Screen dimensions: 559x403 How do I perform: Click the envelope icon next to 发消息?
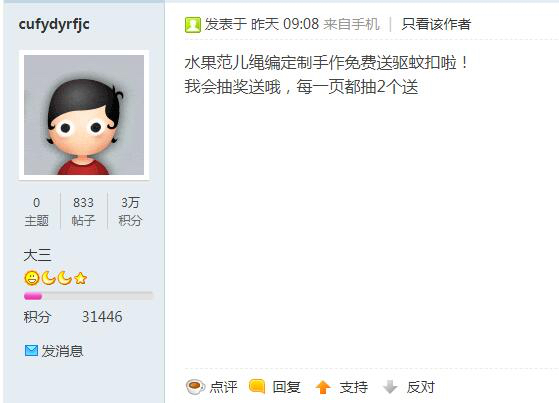pos(31,351)
